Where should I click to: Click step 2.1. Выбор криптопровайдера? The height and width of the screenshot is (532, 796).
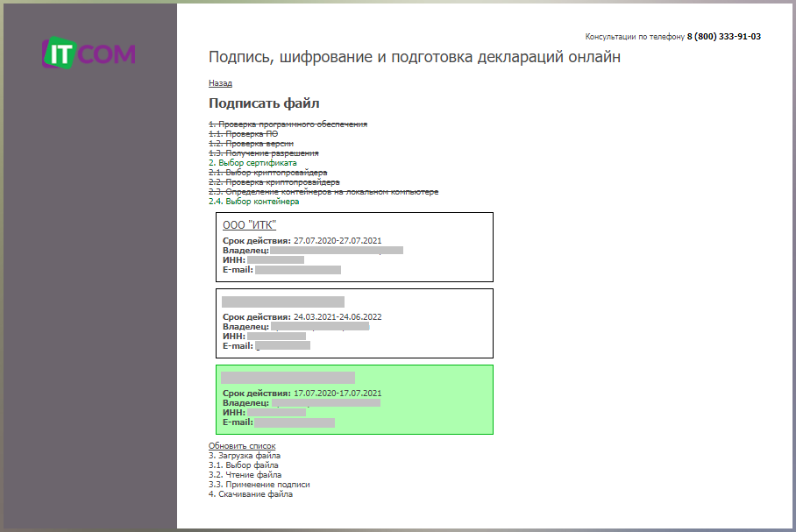click(x=267, y=173)
